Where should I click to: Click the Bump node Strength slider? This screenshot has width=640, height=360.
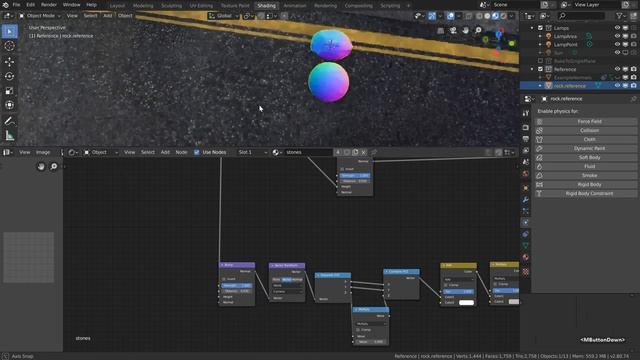click(x=237, y=286)
